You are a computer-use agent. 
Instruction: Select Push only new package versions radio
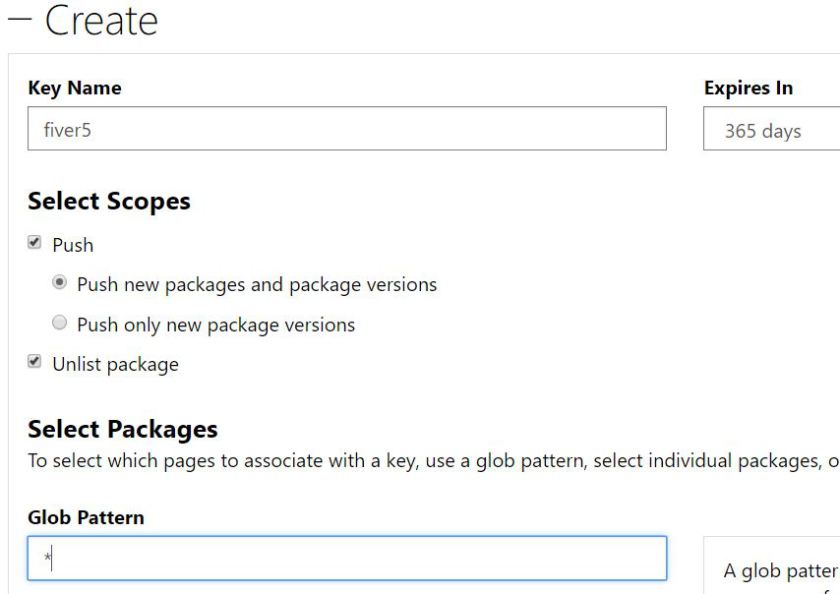[60, 324]
